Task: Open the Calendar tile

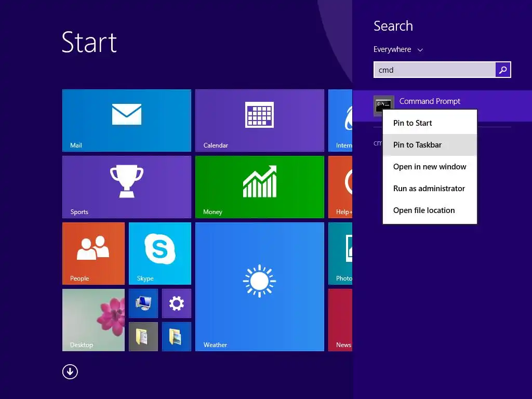Action: [260, 121]
